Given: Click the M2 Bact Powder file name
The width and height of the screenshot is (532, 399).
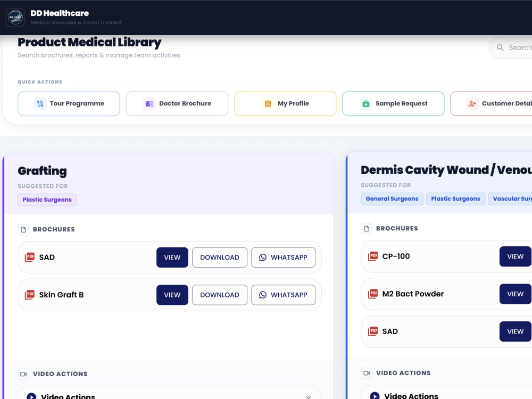Looking at the screenshot, I should click(x=413, y=294).
